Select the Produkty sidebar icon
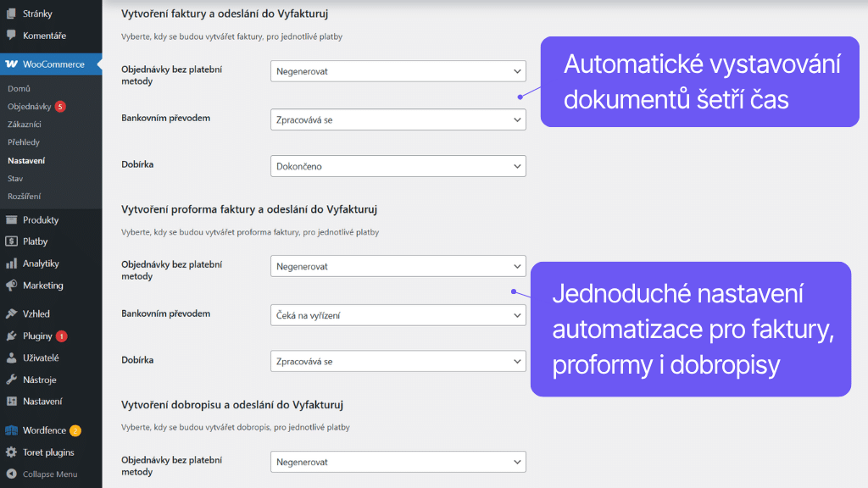 tap(10, 219)
